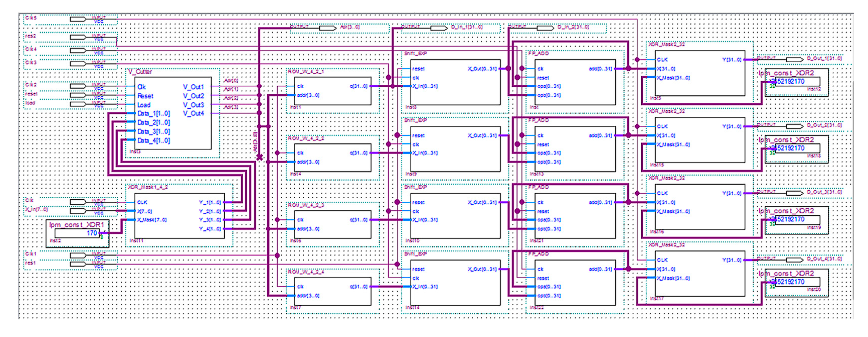Click the X_In[7..0] input pin symbol
This screenshot has width=868, height=337.
(78, 211)
